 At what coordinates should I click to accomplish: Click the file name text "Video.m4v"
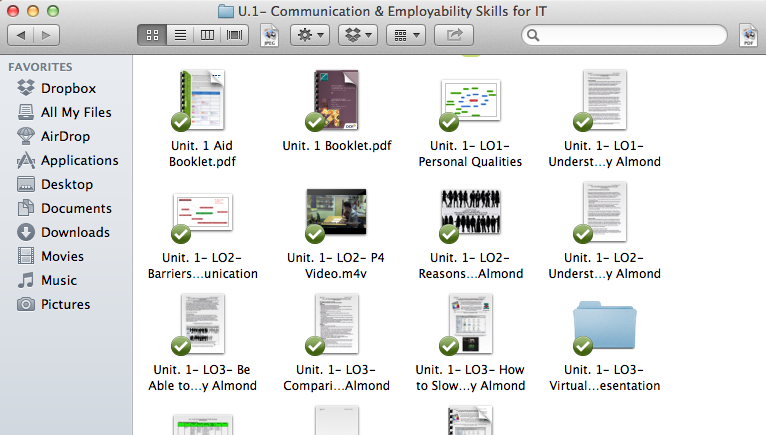[x=336, y=274]
